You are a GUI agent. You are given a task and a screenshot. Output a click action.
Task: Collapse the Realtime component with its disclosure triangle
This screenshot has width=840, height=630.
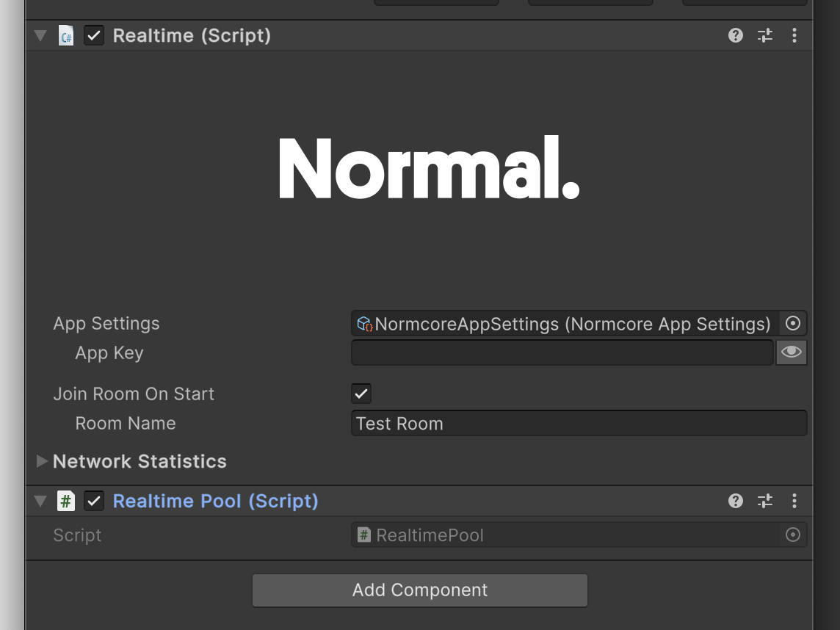coord(40,35)
